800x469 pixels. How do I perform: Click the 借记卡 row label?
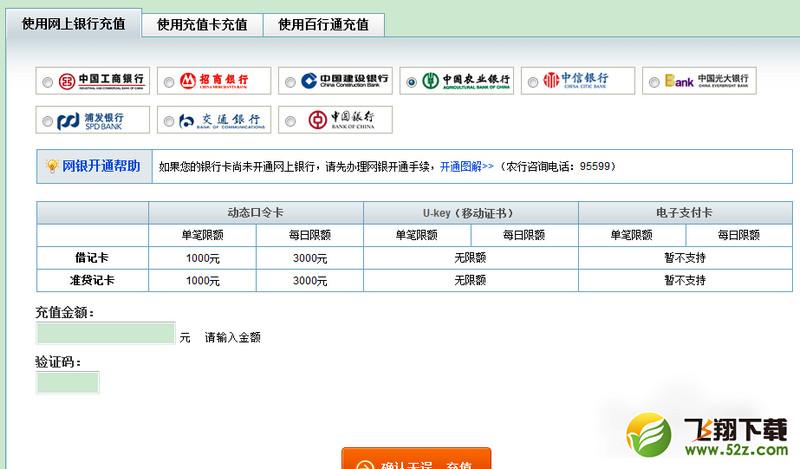(92, 258)
